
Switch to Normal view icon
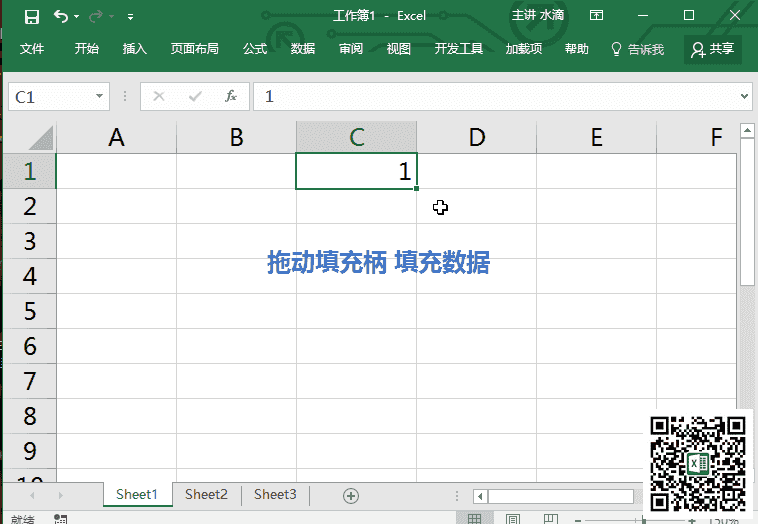point(475,519)
